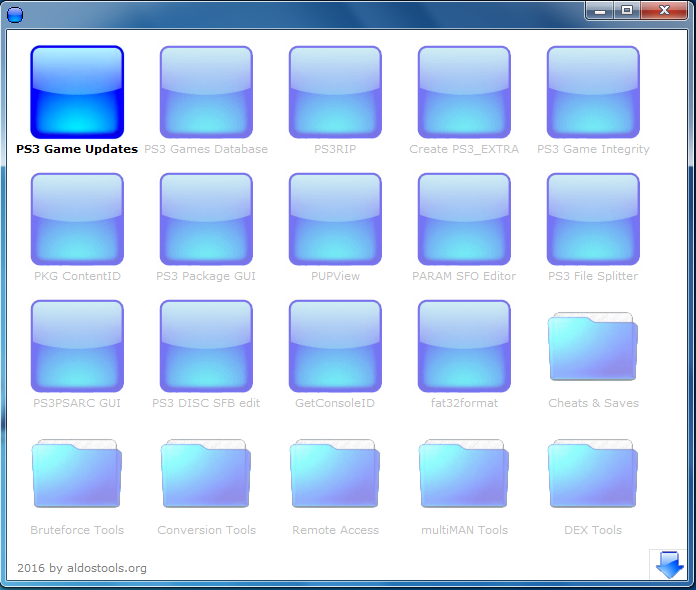The width and height of the screenshot is (696, 590).
Task: Launch the PKG ContentID icon
Action: tap(77, 219)
